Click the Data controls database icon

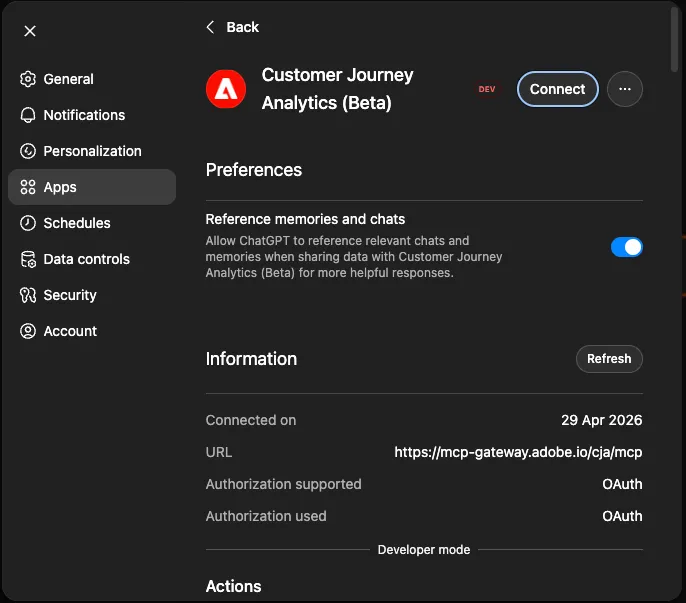28,259
